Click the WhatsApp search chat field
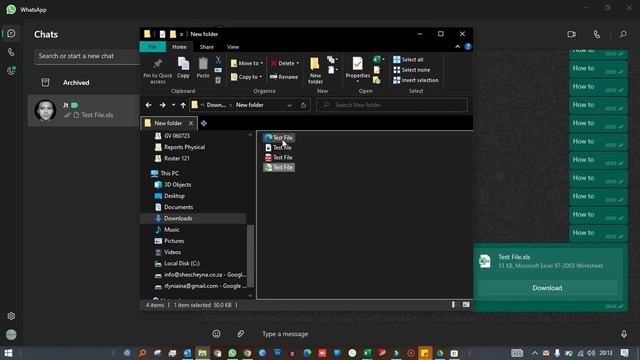This screenshot has width=640, height=360. pyautogui.click(x=87, y=56)
